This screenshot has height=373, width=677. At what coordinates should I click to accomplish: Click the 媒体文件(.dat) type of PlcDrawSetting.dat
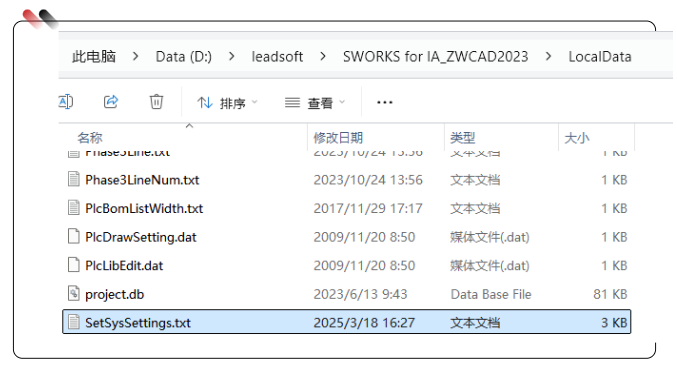490,237
